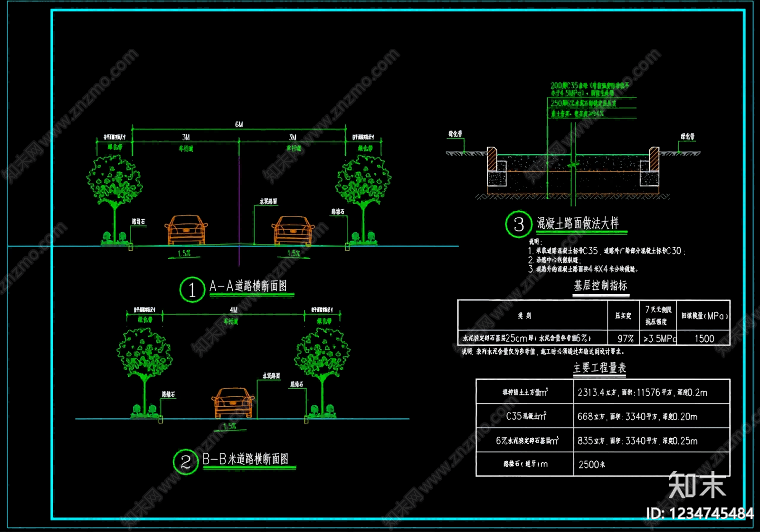Click the 'C35混凝土m²' row label
This screenshot has height=532, width=760.
(x=526, y=416)
